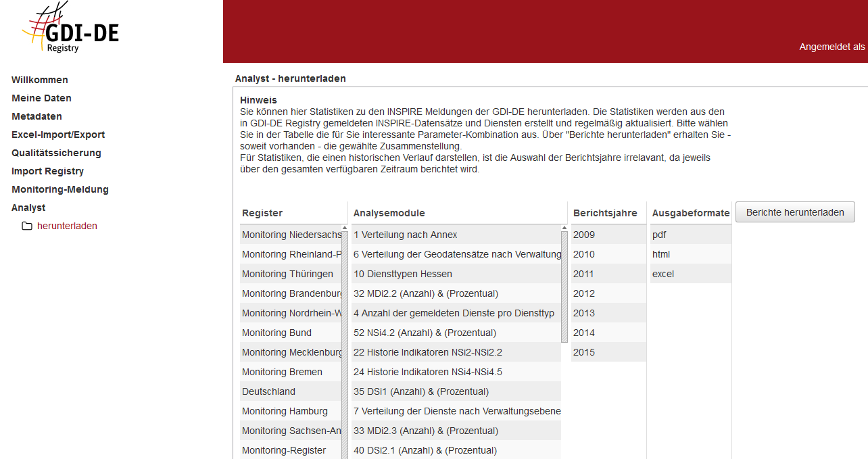This screenshot has width=868, height=459.
Task: Pick Monitoring Bund from Register list
Action: [291, 333]
